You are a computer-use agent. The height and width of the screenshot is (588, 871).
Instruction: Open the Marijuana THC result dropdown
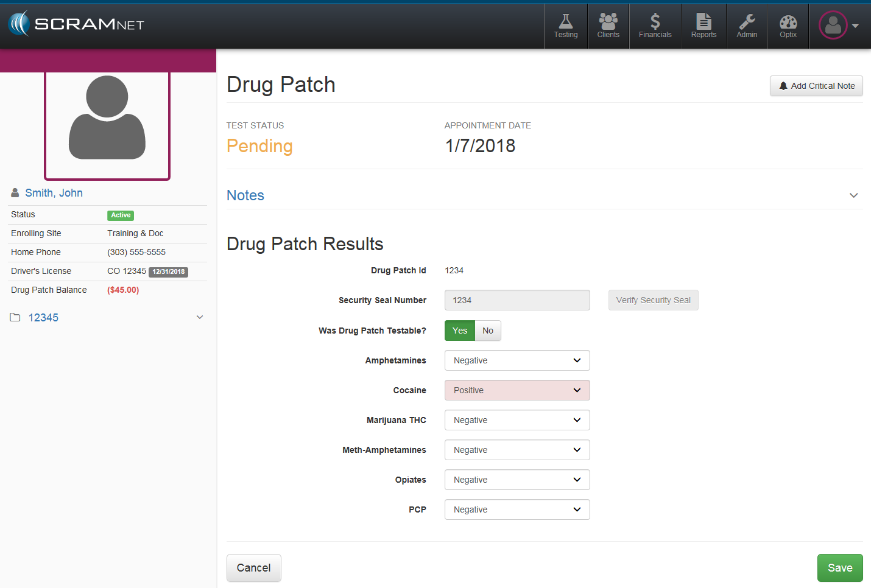pyautogui.click(x=517, y=420)
